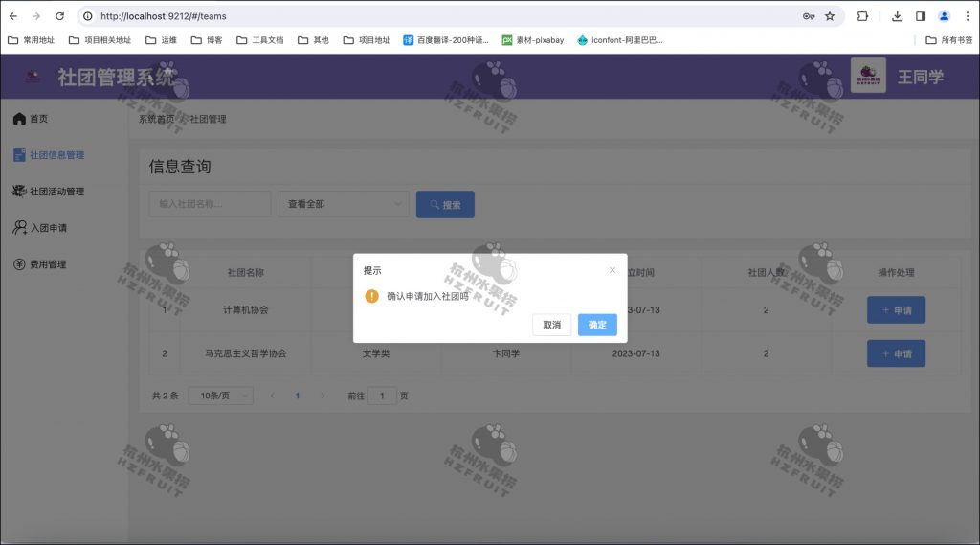
Task: Click 系统首页 breadcrumb link
Action: point(156,119)
